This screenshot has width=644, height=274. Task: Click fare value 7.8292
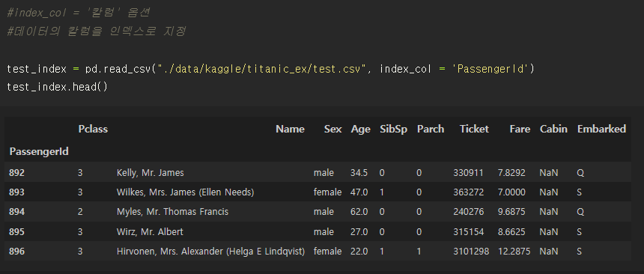511,173
